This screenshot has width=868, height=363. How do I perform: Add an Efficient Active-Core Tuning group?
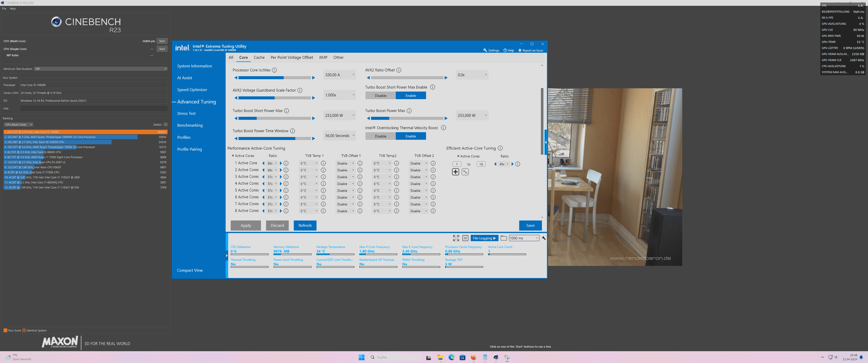point(455,172)
